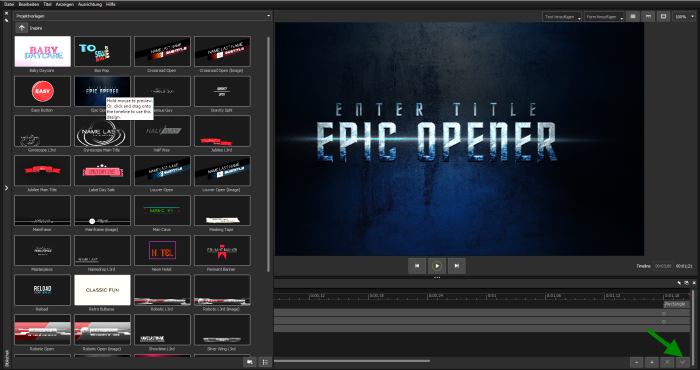700x370 pixels.
Task: Skip to next frame in preview
Action: pos(457,266)
